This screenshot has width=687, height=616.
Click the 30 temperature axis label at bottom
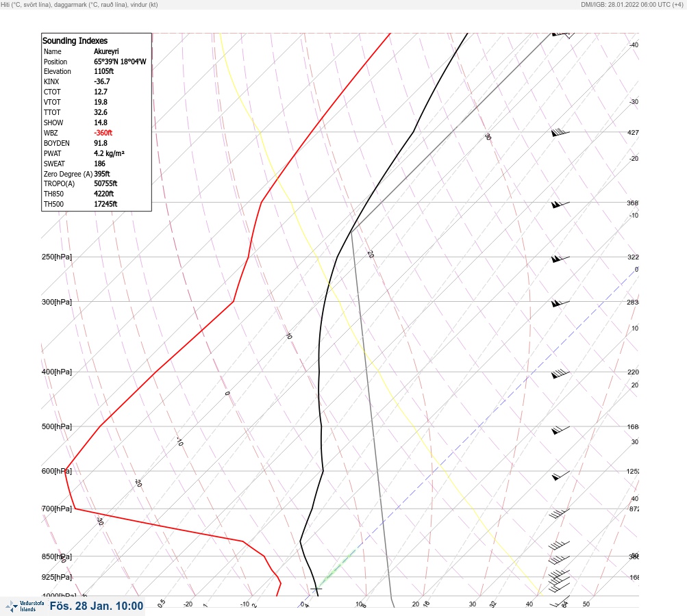pyautogui.click(x=473, y=604)
